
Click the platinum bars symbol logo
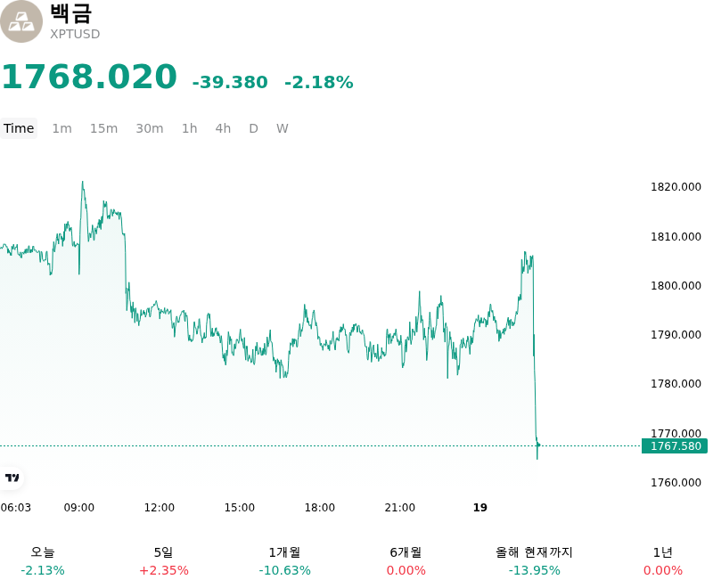pos(20,21)
